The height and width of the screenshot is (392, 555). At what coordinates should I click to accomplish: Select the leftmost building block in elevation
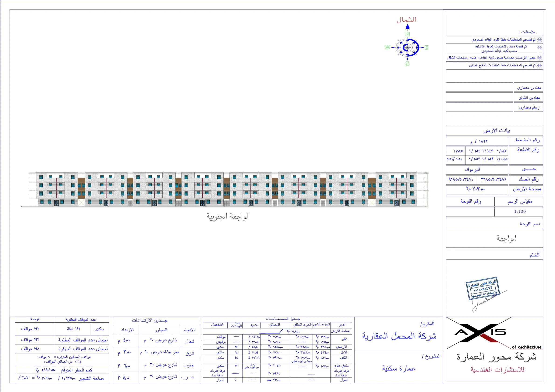pos(57,189)
